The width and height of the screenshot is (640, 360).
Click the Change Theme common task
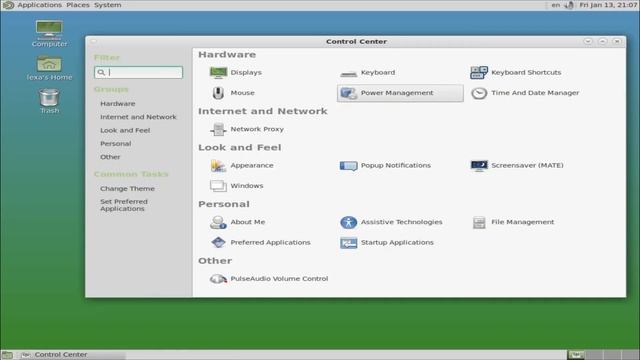(127, 189)
